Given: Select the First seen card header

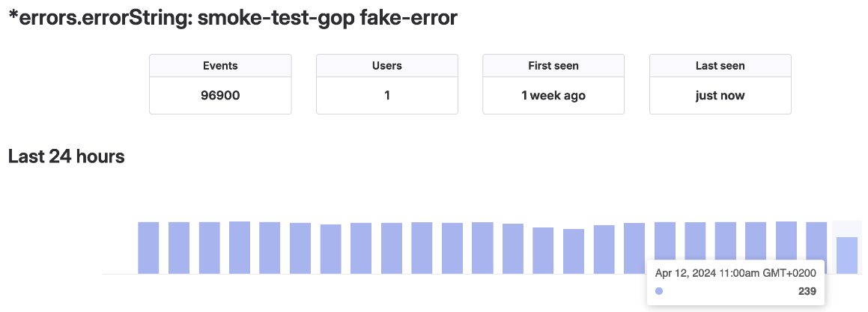Looking at the screenshot, I should click(553, 66).
